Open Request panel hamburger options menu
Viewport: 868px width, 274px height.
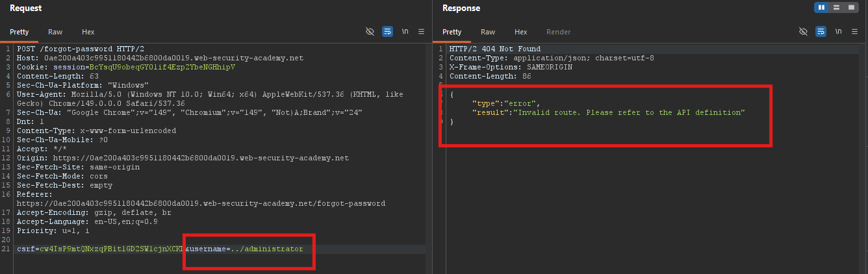pyautogui.click(x=421, y=31)
